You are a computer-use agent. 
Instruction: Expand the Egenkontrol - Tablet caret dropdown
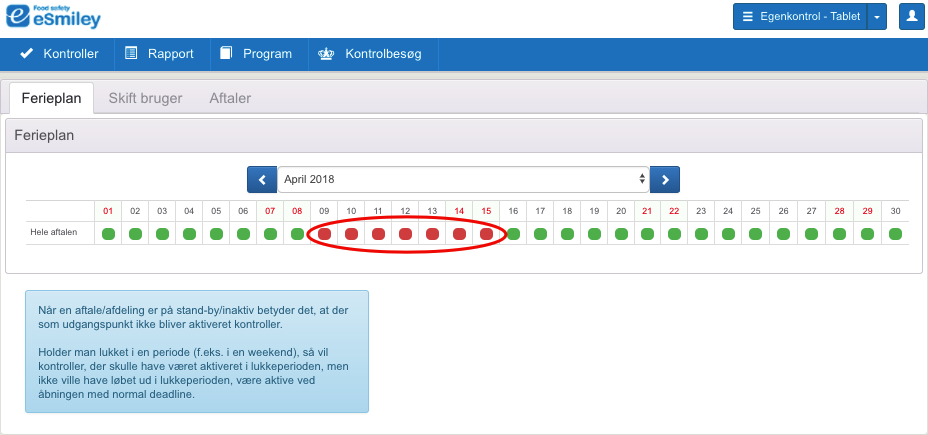(877, 17)
